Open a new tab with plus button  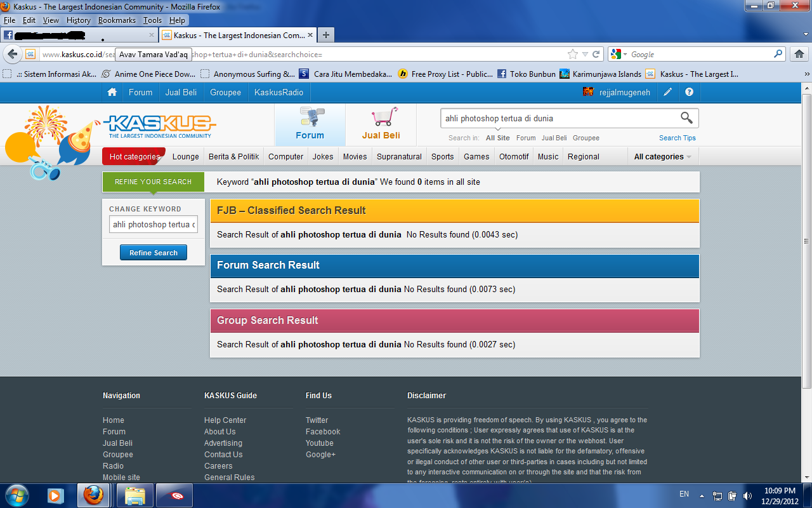(x=325, y=36)
